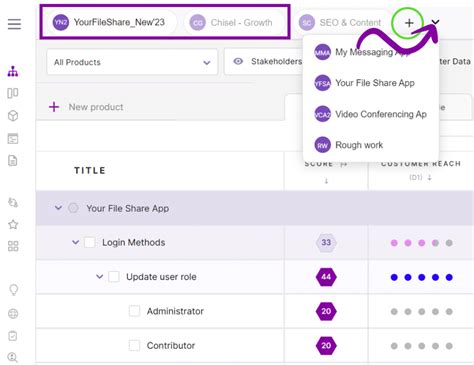The height and width of the screenshot is (365, 474).
Task: Click the YN2 workspace avatar
Action: click(x=61, y=22)
